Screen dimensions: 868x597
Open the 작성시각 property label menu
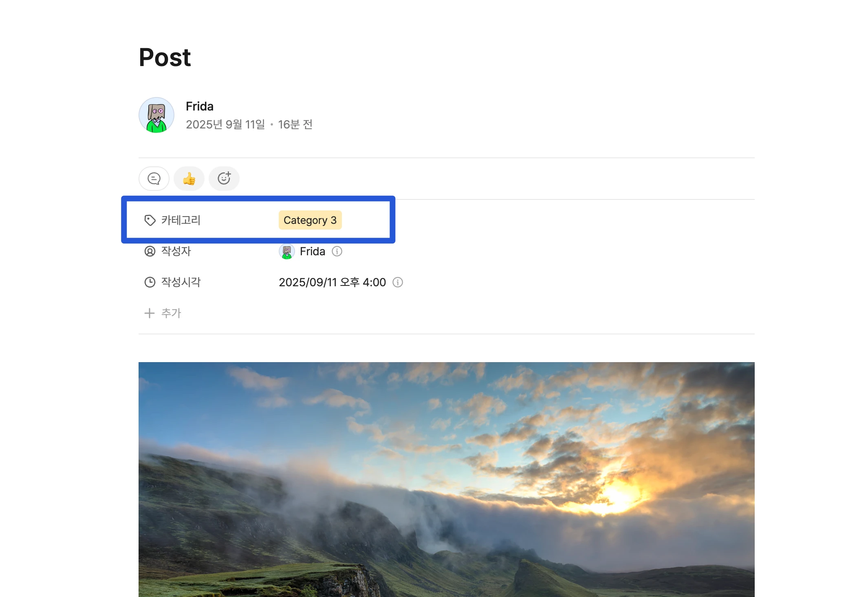pyautogui.click(x=181, y=282)
